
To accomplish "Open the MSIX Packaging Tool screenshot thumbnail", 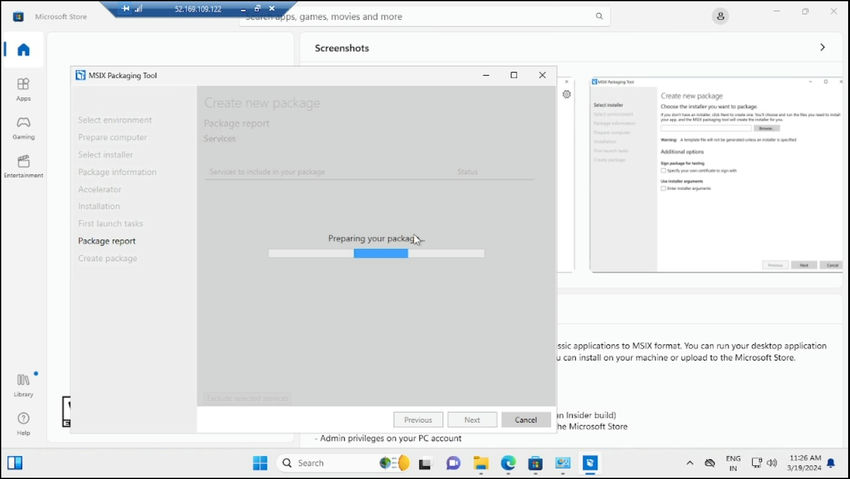I will 717,174.
